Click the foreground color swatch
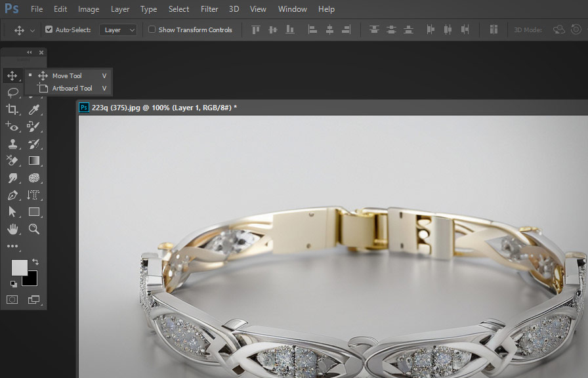This screenshot has width=588, height=378. 20,268
